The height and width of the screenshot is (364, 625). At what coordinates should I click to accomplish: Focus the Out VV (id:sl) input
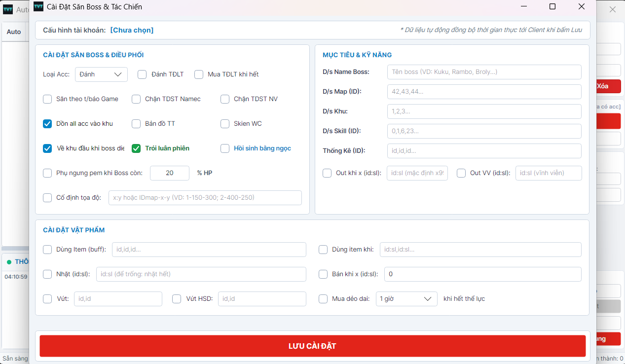pyautogui.click(x=549, y=173)
